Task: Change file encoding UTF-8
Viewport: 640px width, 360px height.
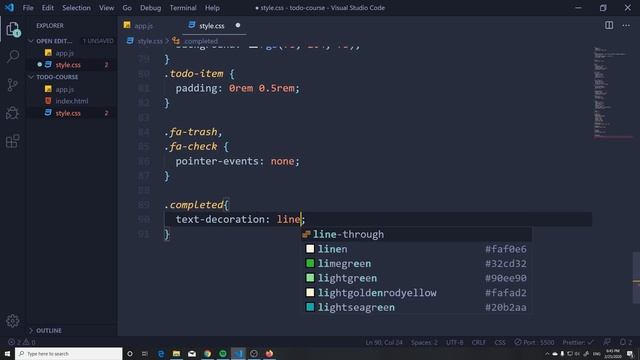Action: (454, 342)
